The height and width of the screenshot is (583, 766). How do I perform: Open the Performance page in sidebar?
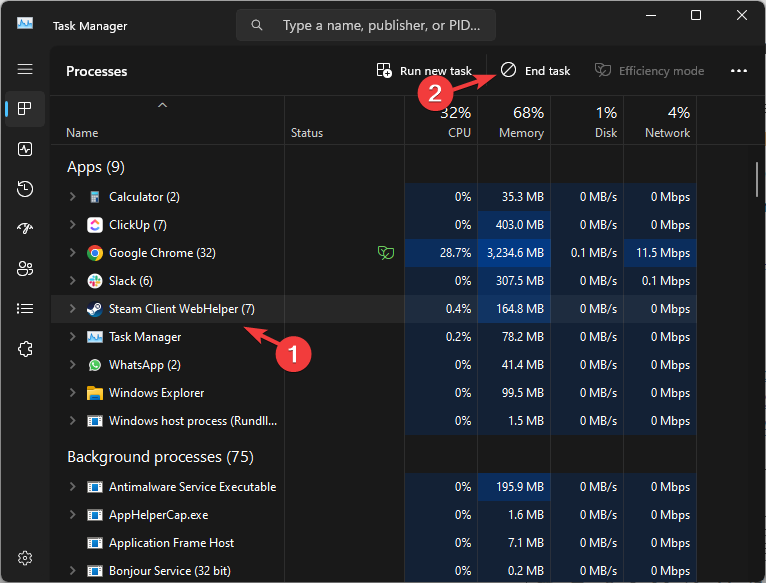25,149
